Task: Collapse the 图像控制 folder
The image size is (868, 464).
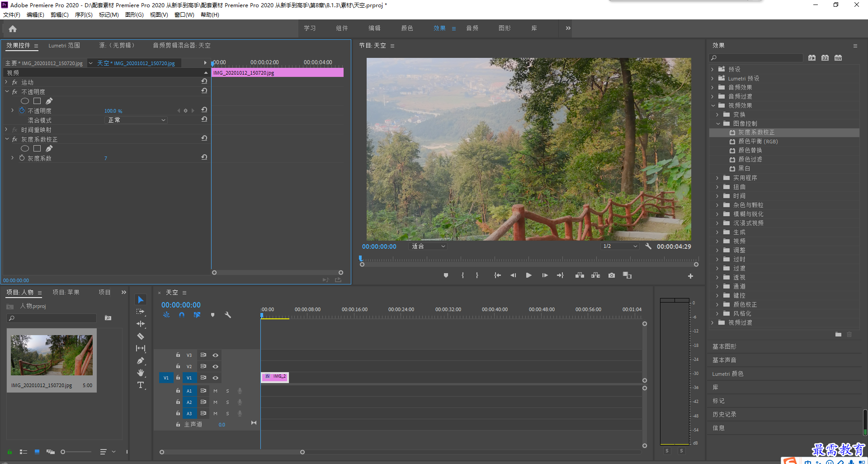Action: coord(717,123)
